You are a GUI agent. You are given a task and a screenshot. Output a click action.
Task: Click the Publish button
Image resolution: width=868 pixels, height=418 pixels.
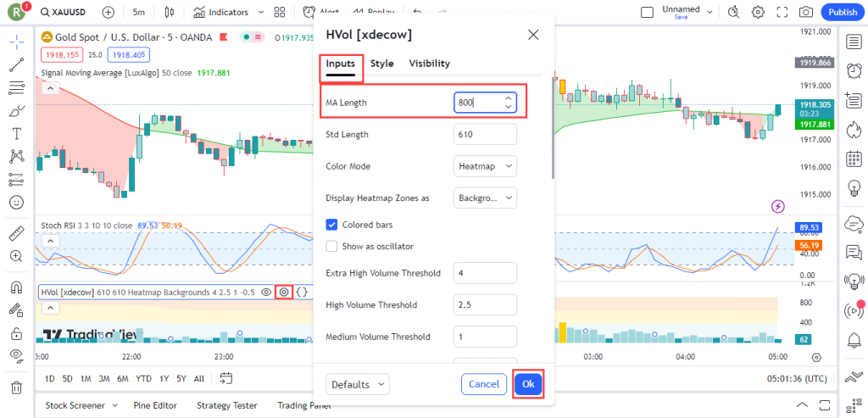tap(843, 12)
